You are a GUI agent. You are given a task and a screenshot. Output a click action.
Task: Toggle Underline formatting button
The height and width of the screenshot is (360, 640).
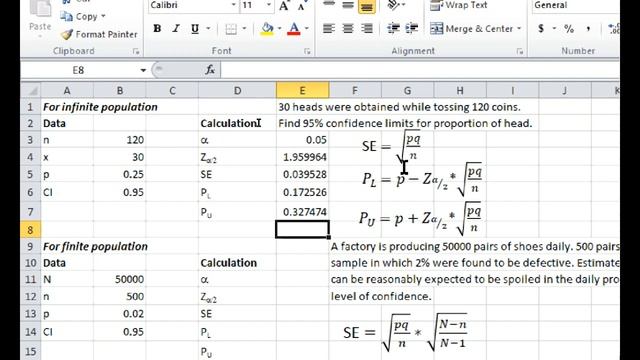tap(195, 29)
